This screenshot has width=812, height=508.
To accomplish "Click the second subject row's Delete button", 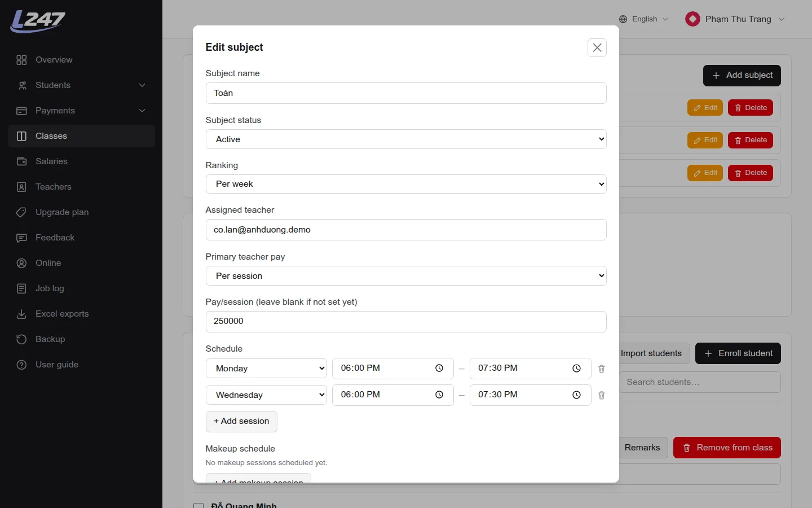I will [751, 140].
